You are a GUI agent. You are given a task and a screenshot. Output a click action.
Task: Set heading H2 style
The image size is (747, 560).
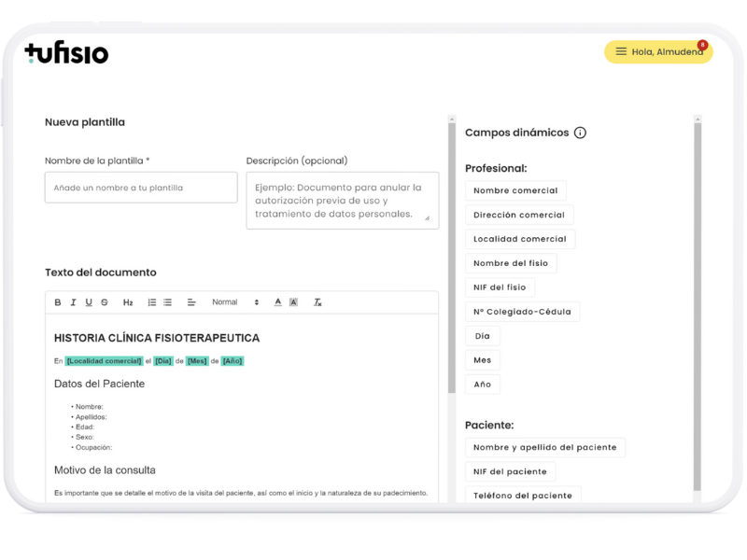[128, 302]
